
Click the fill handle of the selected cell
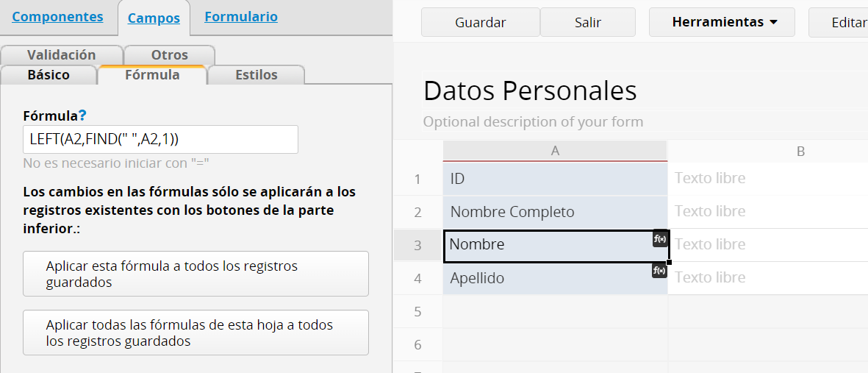pos(669,262)
